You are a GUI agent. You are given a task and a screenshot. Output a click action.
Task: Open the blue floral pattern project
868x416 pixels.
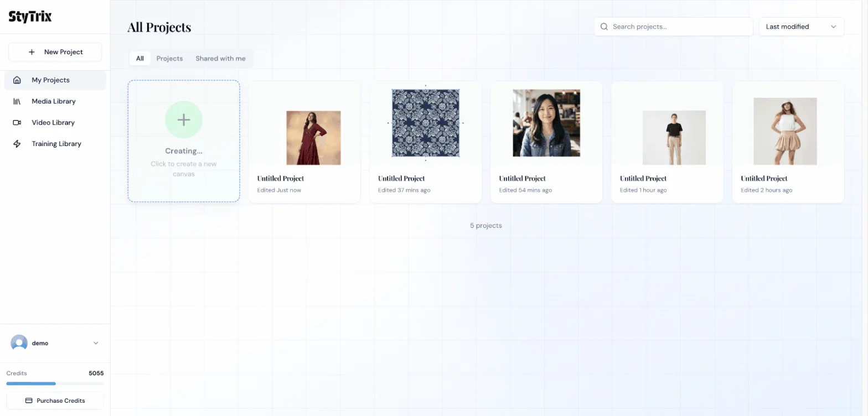click(x=425, y=123)
